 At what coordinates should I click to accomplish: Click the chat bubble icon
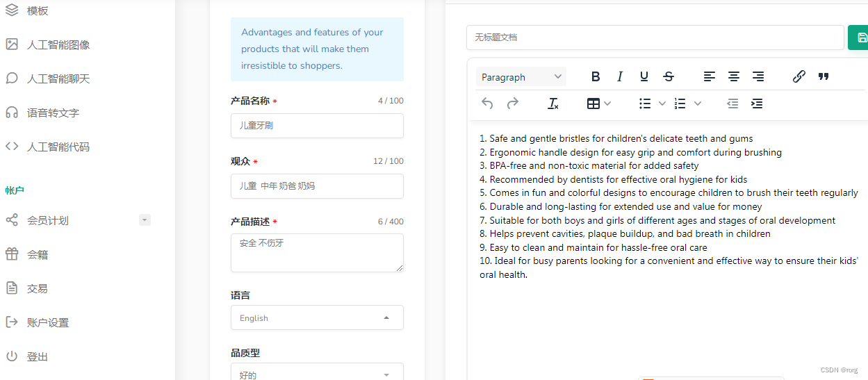12,79
